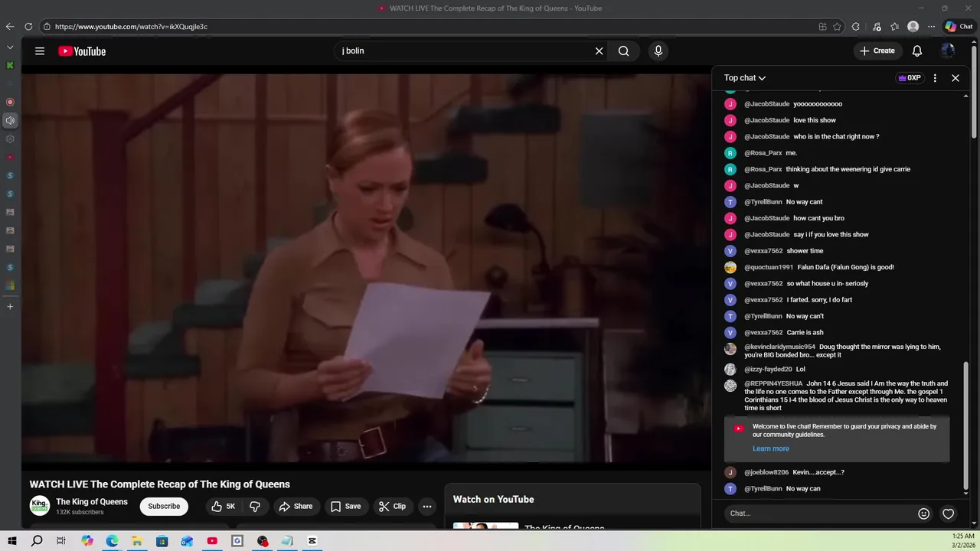Open Task View on taskbar
980x551 pixels.
click(61, 541)
